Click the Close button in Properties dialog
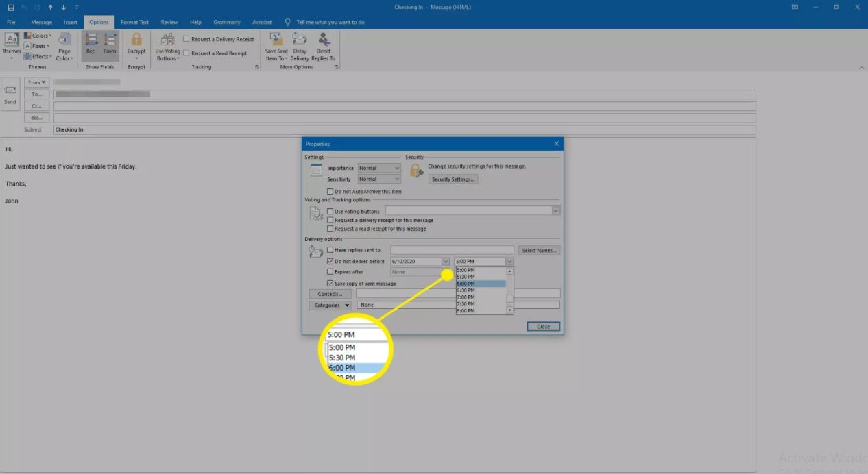The image size is (868, 474). [544, 326]
